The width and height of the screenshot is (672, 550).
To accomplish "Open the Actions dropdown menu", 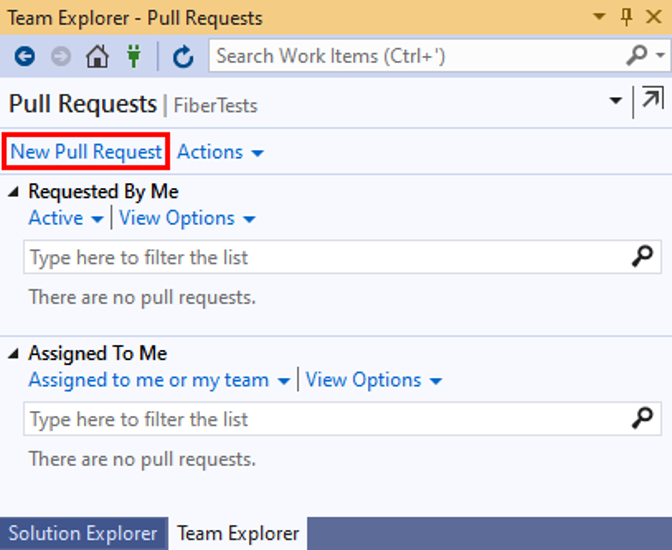I will (220, 152).
